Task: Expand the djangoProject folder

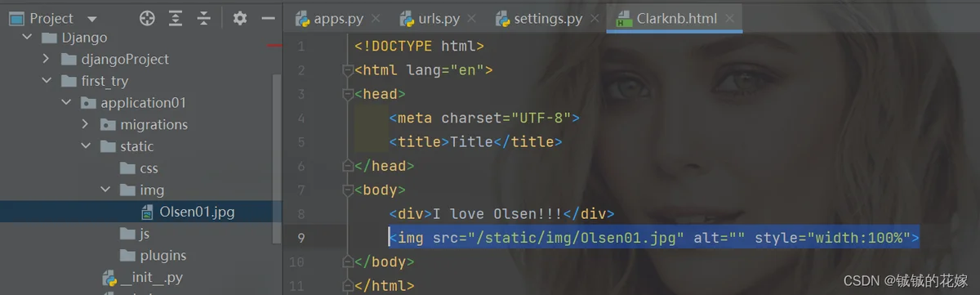Action: click(47, 59)
